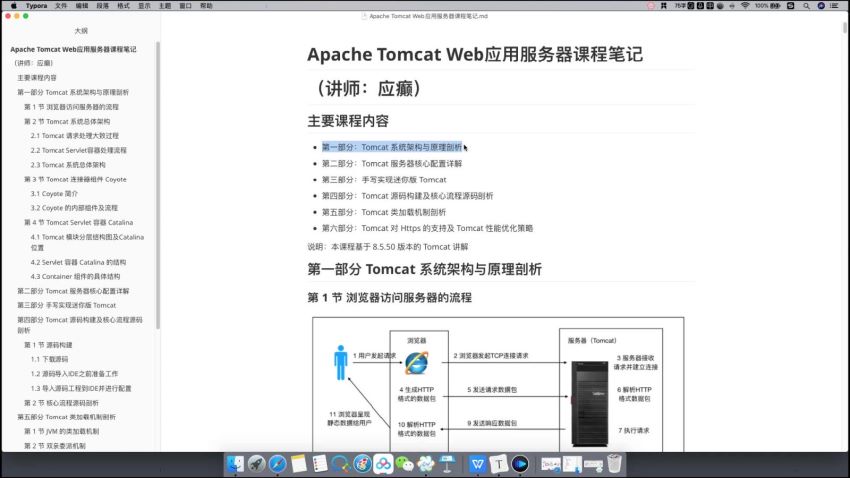The height and width of the screenshot is (478, 850).
Task: Launch Safari from the dock
Action: (x=278, y=464)
